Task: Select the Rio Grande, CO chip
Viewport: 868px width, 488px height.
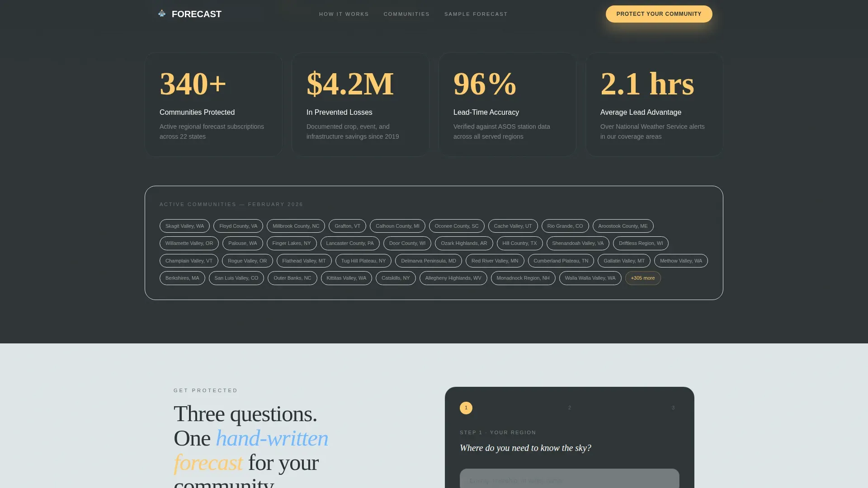Action: 565,226
